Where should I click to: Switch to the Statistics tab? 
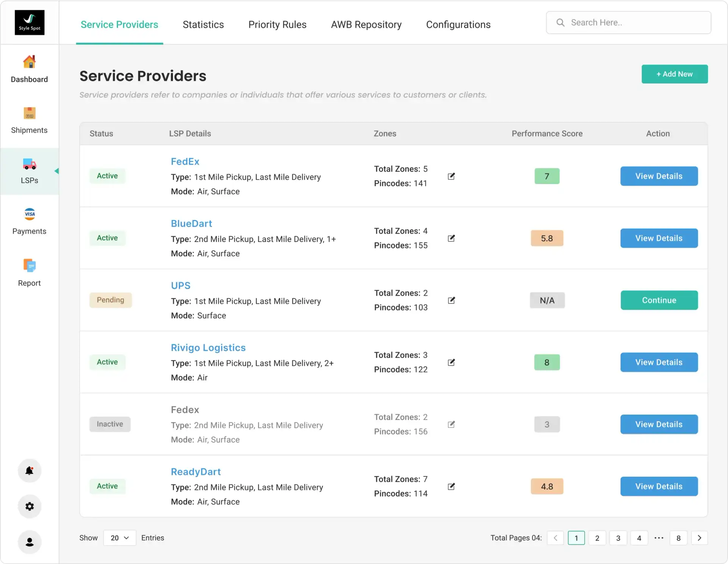(x=203, y=25)
